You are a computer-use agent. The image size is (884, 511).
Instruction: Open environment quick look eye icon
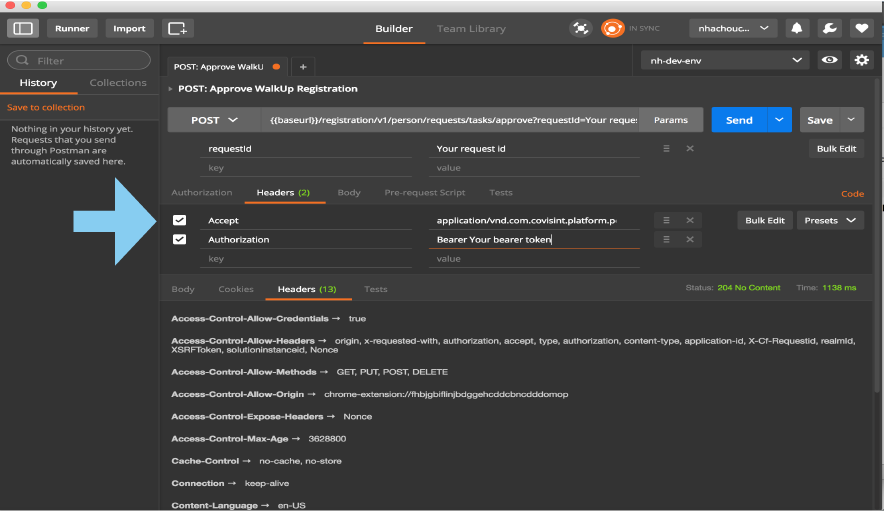point(829,61)
